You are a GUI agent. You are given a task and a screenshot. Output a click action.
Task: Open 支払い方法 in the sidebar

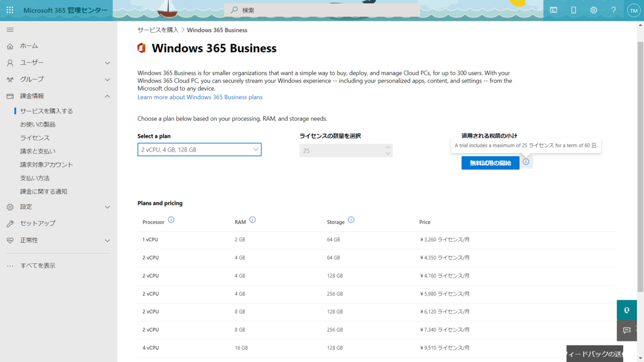point(35,178)
